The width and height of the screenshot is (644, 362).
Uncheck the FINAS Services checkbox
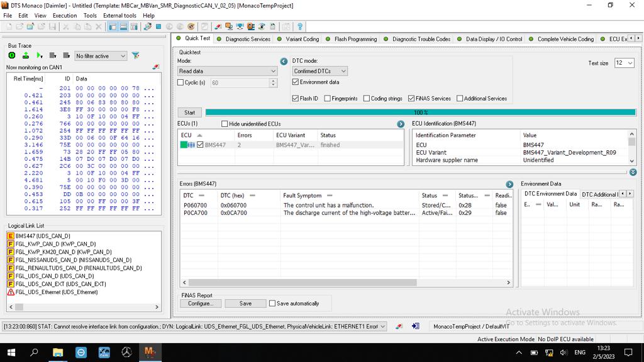coord(411,99)
